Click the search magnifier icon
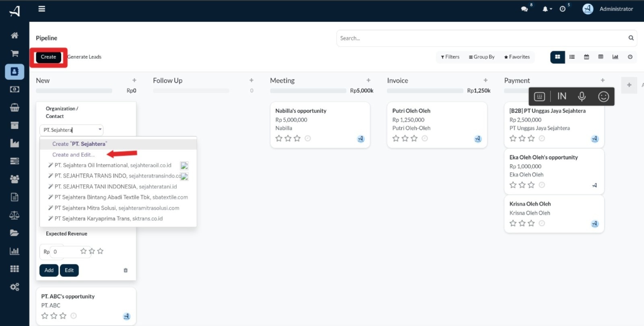The height and width of the screenshot is (326, 644). pos(631,38)
